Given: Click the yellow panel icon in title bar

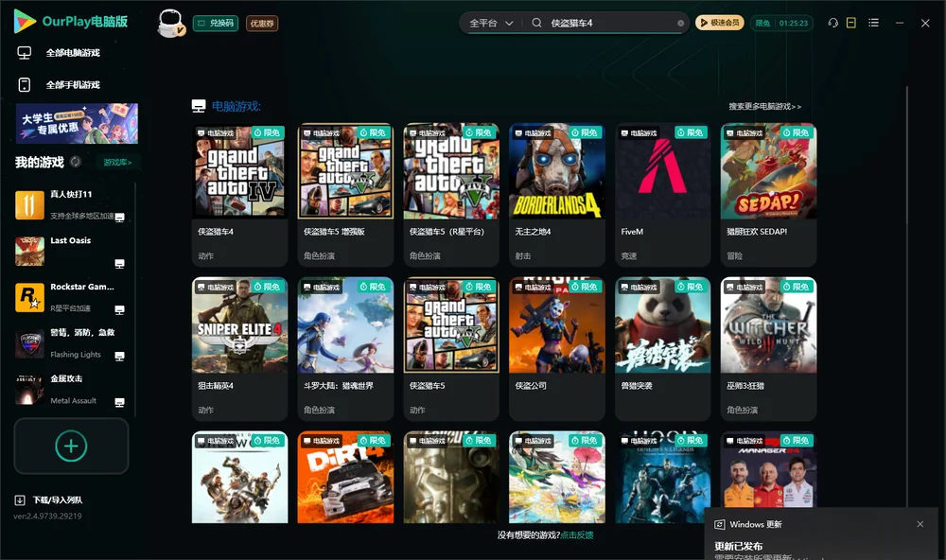Looking at the screenshot, I should click(x=851, y=23).
